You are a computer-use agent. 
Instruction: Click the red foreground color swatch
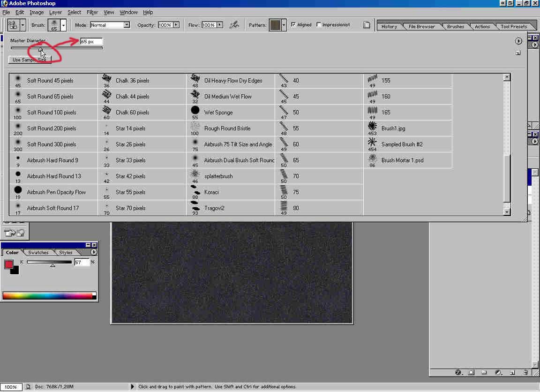[x=9, y=264]
